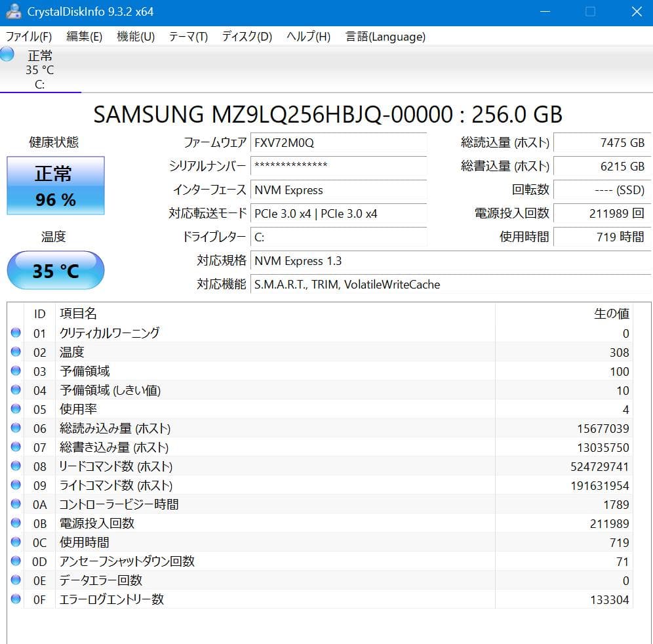This screenshot has width=653, height=644.
Task: Click the 温度 label above temperature button
Action: click(x=54, y=237)
